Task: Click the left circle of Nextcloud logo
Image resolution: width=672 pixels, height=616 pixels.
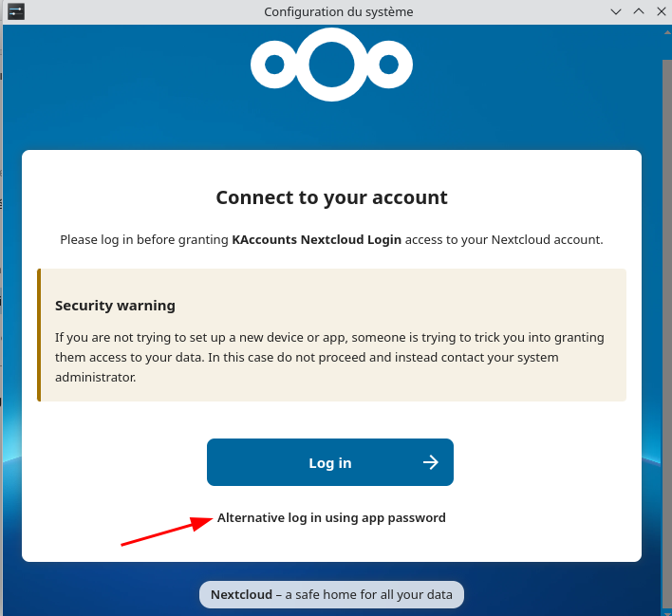Action: [x=274, y=65]
